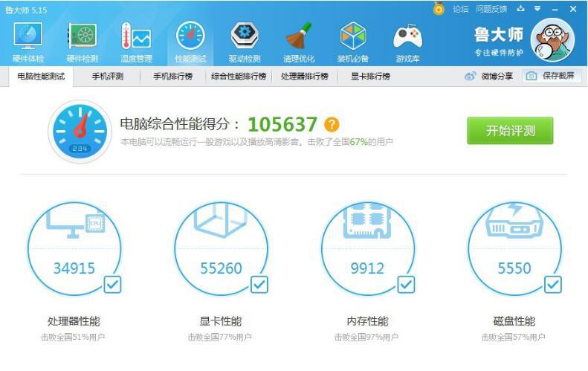Uncheck the 内存性能 test checkbox
The image size is (588, 371).
click(406, 284)
